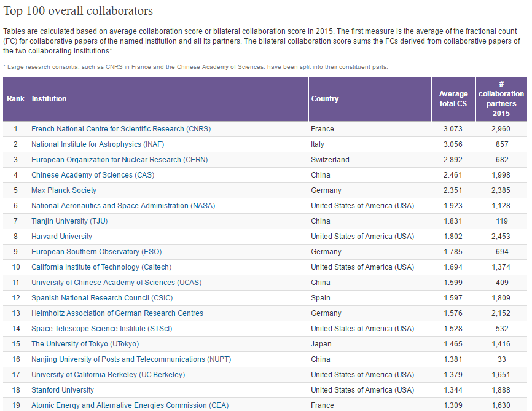Open Chinese Academy of Sciences (CAS) page
Screen dimensions: 532x411
(93, 175)
